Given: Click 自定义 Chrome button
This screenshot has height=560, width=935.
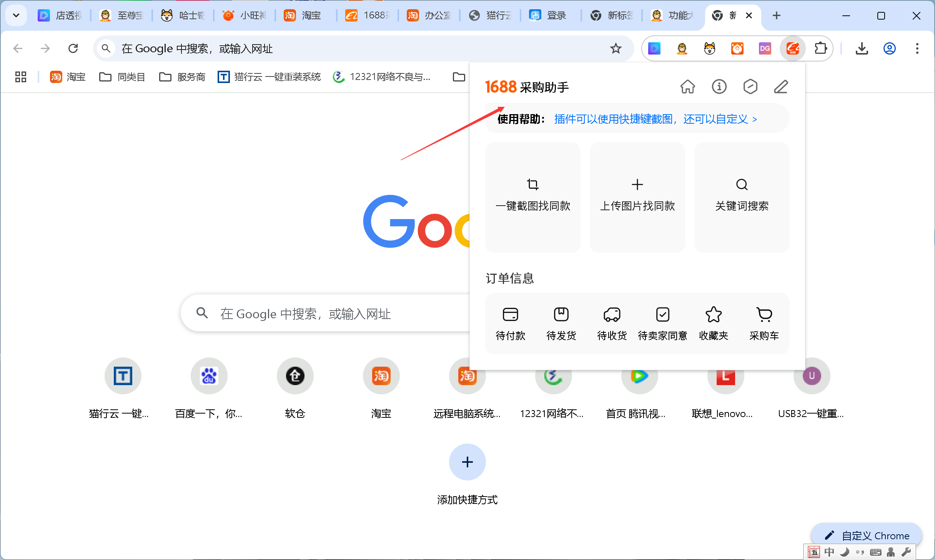Looking at the screenshot, I should click(867, 535).
